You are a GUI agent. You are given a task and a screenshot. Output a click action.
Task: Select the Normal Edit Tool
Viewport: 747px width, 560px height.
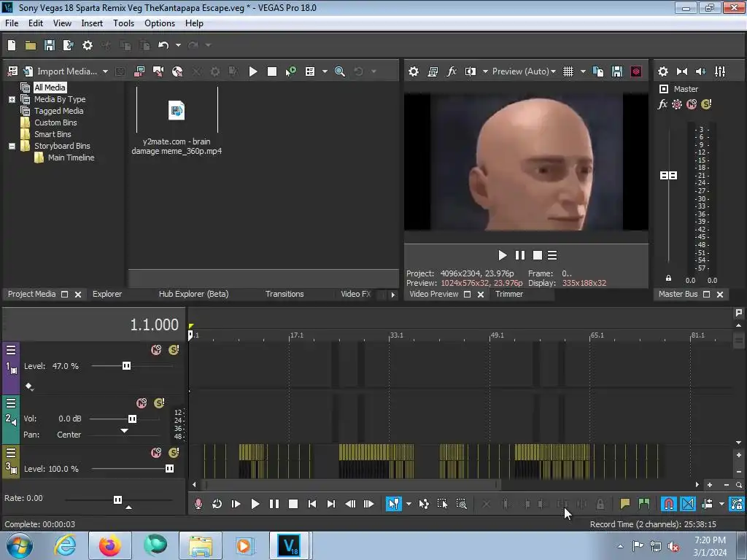point(393,504)
